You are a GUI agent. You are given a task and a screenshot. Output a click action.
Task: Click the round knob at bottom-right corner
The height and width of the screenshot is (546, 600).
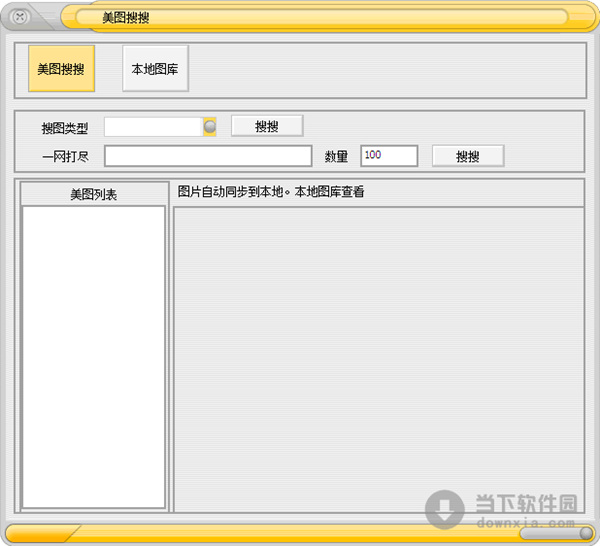click(586, 533)
